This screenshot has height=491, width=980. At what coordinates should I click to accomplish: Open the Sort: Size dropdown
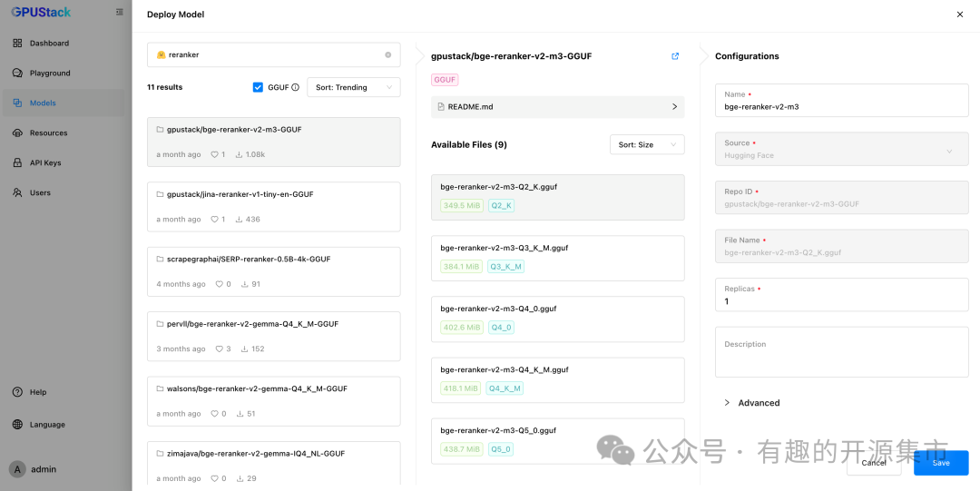click(x=647, y=144)
